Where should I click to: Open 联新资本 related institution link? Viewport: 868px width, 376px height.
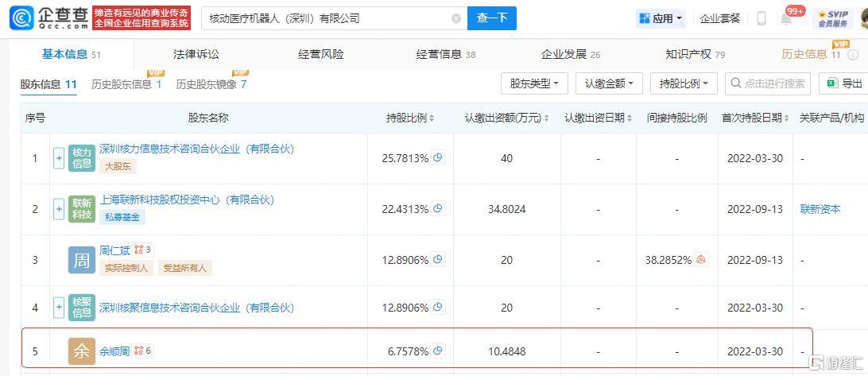coord(820,209)
